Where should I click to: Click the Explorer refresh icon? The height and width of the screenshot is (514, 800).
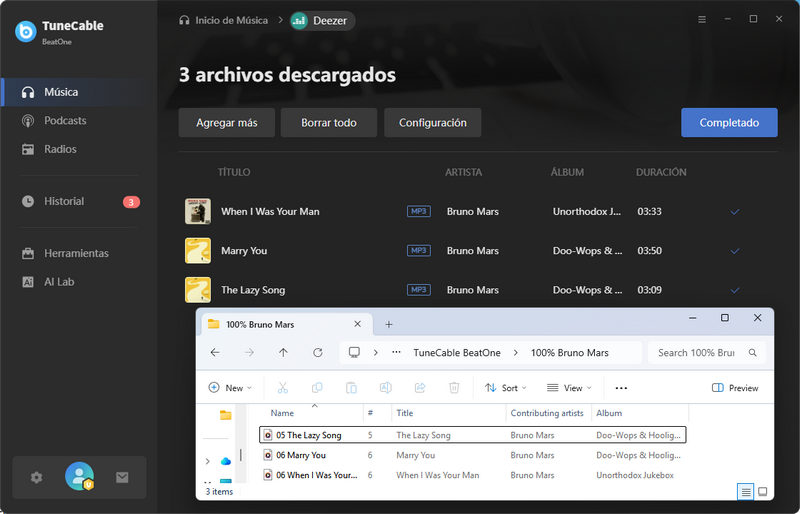coord(318,353)
